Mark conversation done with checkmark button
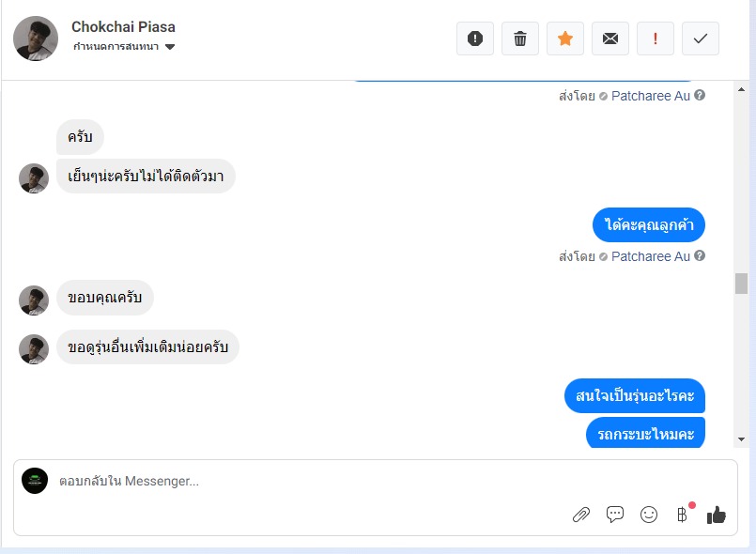This screenshot has height=554, width=756. 701,38
